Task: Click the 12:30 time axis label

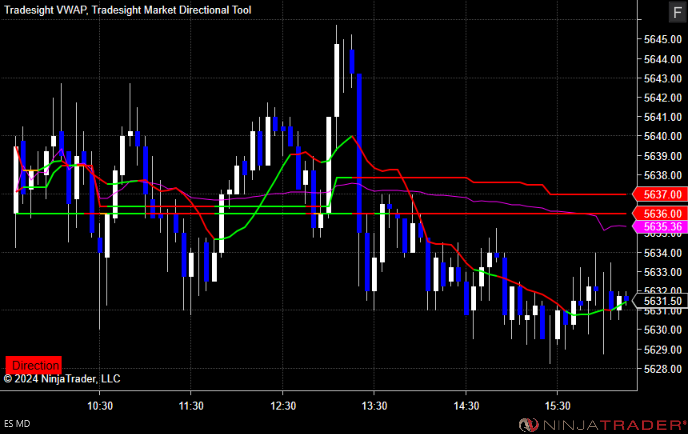Action: 283,406
